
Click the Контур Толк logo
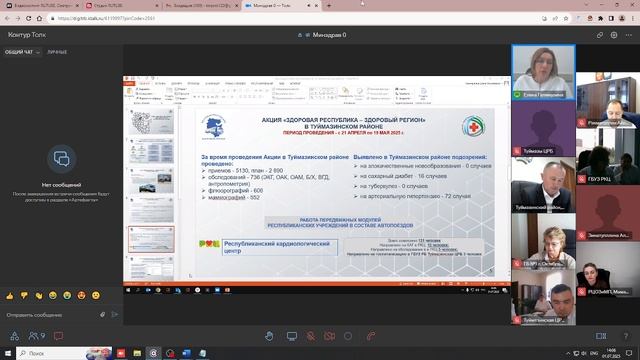click(27, 35)
